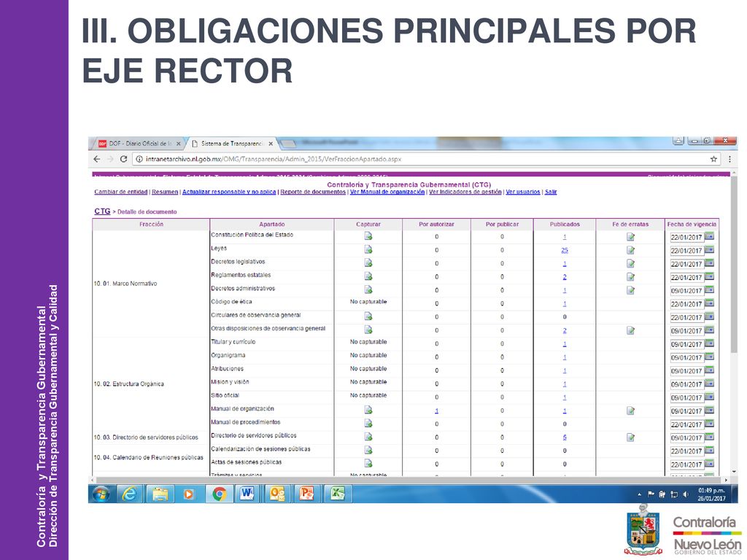The width and height of the screenshot is (747, 560).
Task: Click Fe de erratas icon for Leyes
Action: [x=630, y=250]
